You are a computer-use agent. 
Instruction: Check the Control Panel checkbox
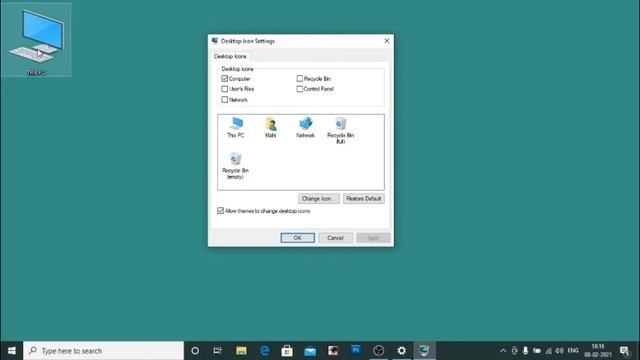[300, 89]
